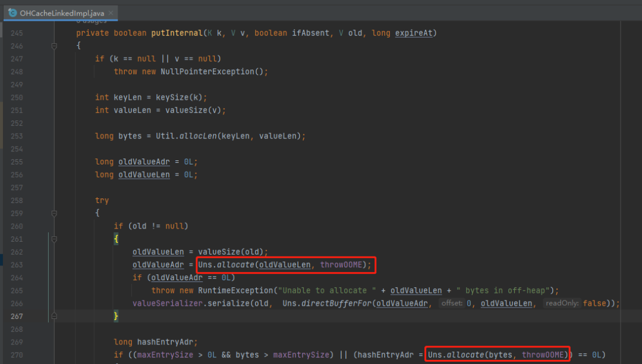Click the Java class icon on the tab
The image size is (642, 364).
[x=12, y=13]
